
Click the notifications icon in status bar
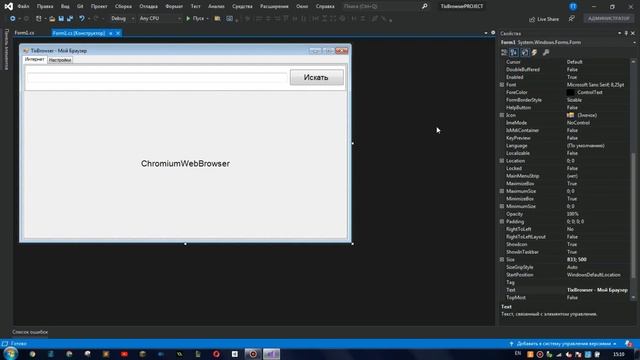(629, 344)
